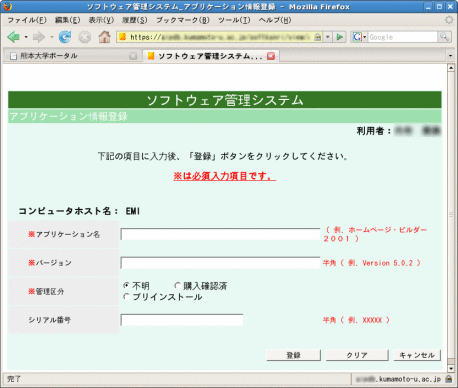
Task: Open the 履歴(S) menu
Action: (x=135, y=20)
